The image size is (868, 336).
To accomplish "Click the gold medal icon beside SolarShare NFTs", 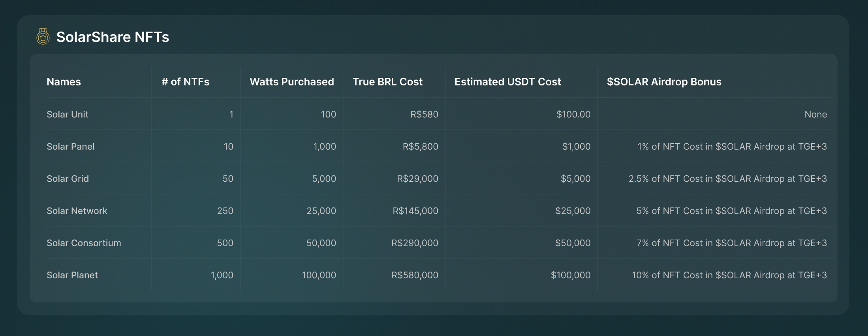I will coord(43,37).
